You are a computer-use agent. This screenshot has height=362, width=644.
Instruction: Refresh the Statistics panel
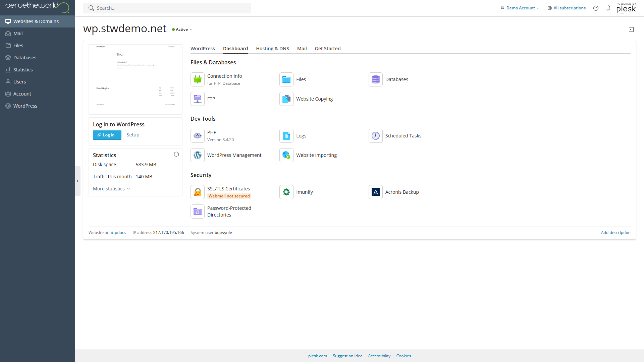[x=176, y=154]
